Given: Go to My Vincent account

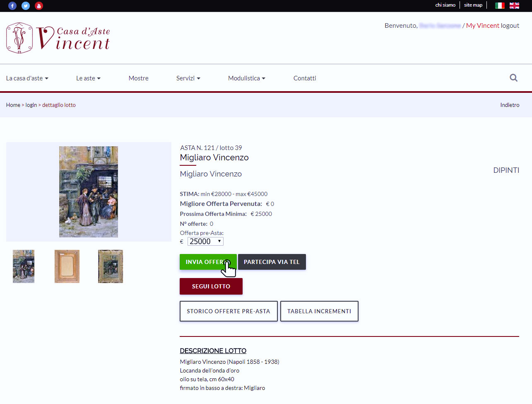Looking at the screenshot, I should (483, 26).
